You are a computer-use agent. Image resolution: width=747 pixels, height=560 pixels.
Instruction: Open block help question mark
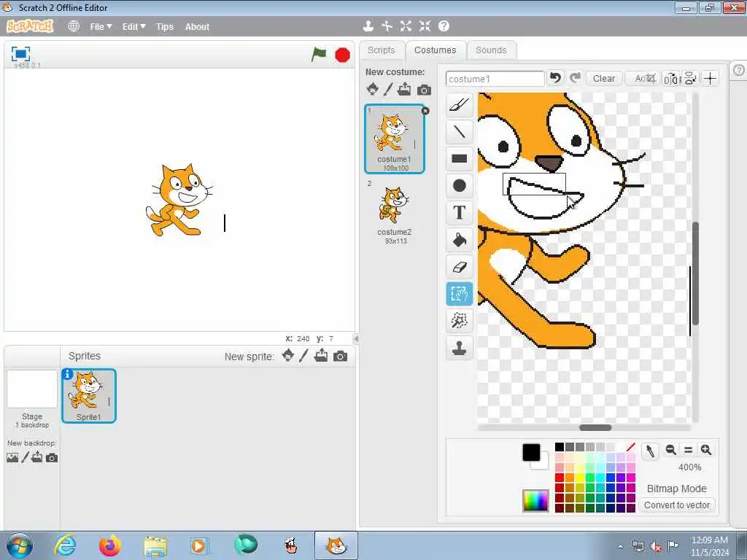click(444, 26)
